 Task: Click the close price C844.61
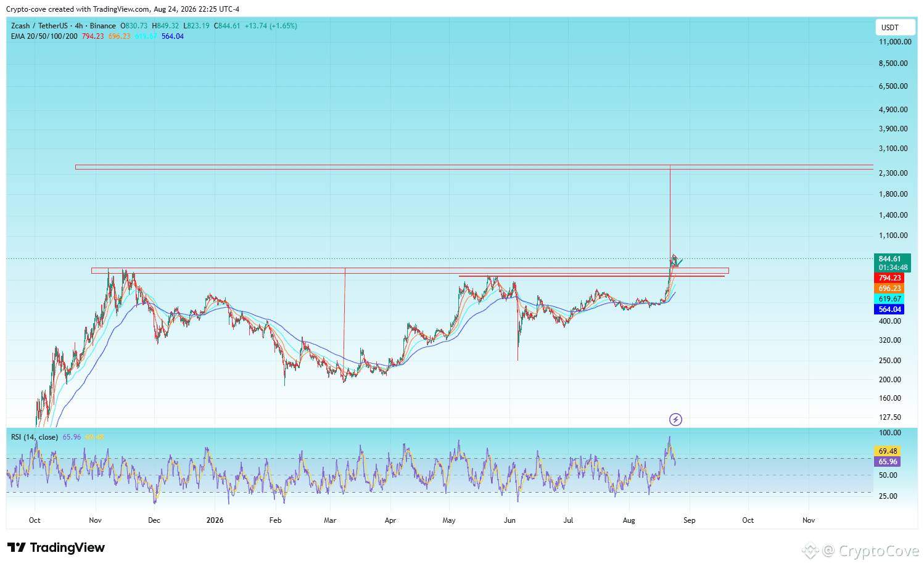click(x=227, y=26)
